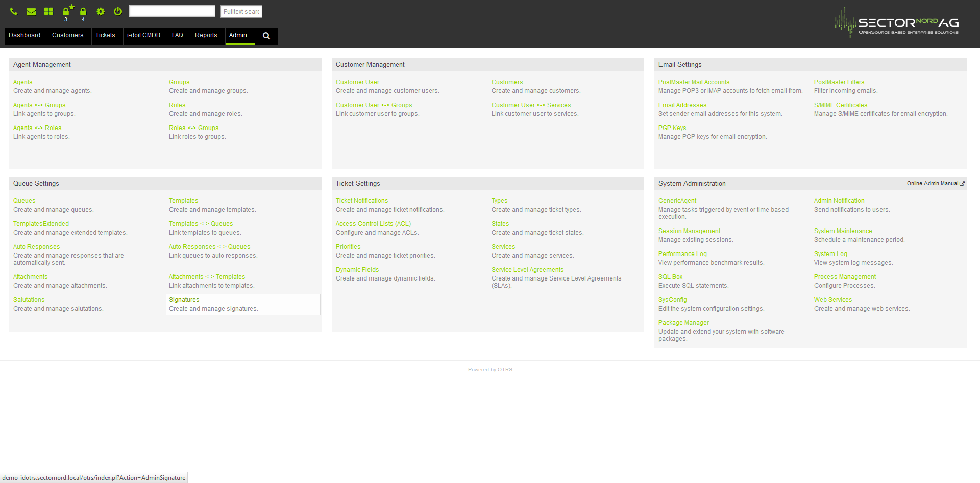Open the Online Admin Manual link
Screen dimensions: 980x483
936,183
